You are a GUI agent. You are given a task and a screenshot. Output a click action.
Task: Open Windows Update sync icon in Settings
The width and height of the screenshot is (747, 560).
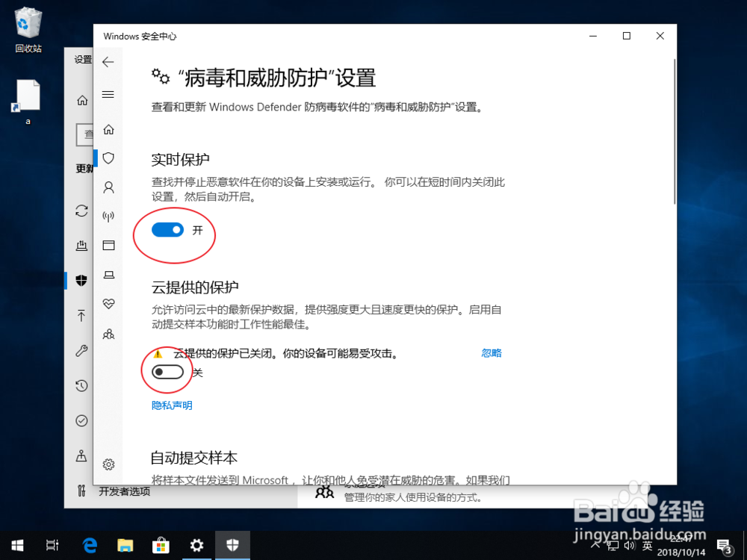click(81, 211)
